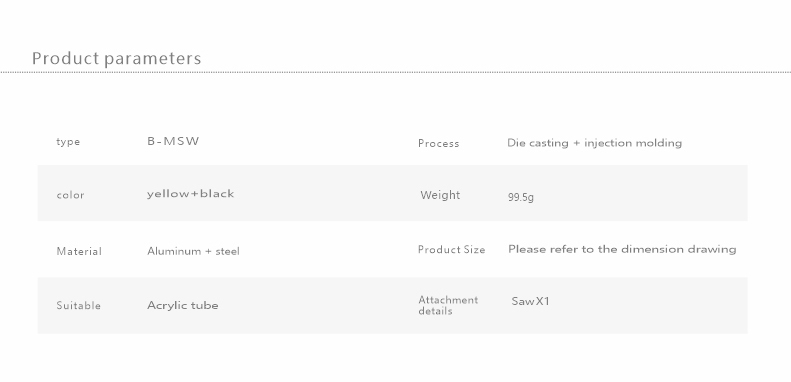The width and height of the screenshot is (791, 382).
Task: Select the Material label
Action: (x=79, y=251)
